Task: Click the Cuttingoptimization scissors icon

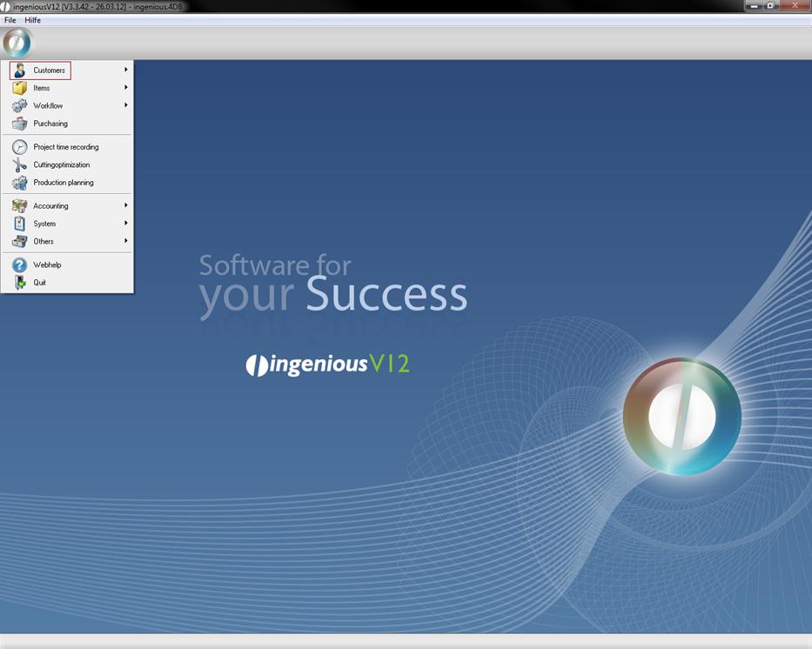Action: point(19,164)
